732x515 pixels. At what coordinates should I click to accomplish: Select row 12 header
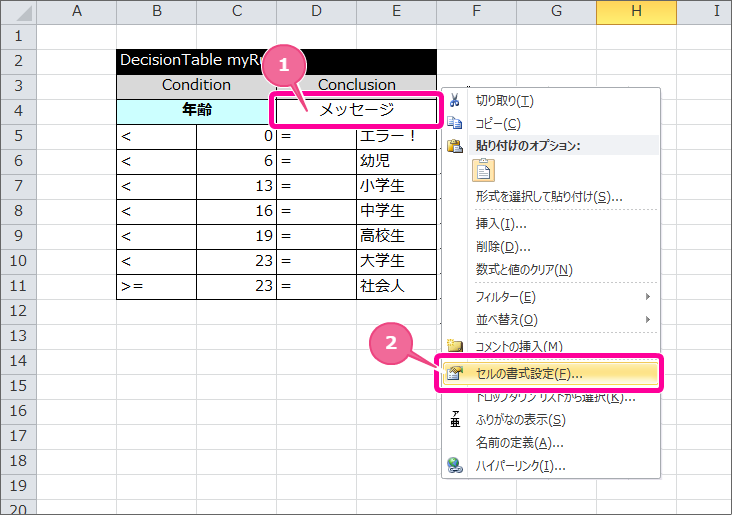coord(18,311)
